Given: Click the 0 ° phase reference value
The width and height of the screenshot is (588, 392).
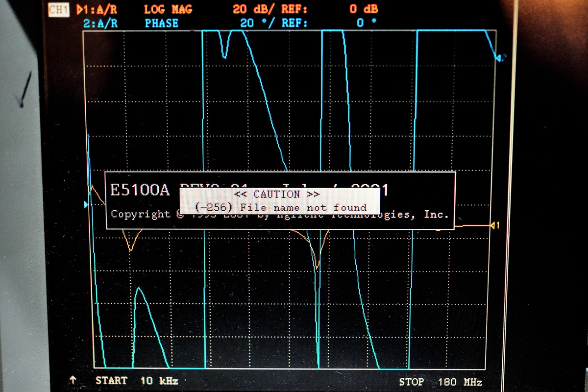Looking at the screenshot, I should pyautogui.click(x=367, y=23).
